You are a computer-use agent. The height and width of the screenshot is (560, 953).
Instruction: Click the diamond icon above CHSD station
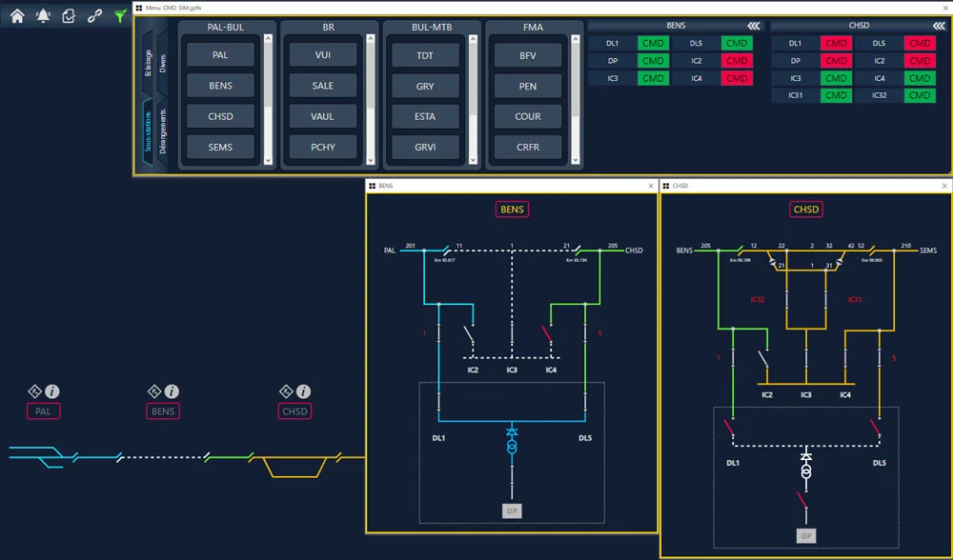tap(286, 391)
